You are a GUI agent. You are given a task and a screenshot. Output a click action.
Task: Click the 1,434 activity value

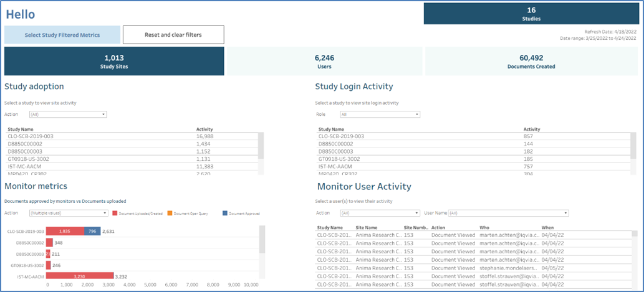point(203,144)
